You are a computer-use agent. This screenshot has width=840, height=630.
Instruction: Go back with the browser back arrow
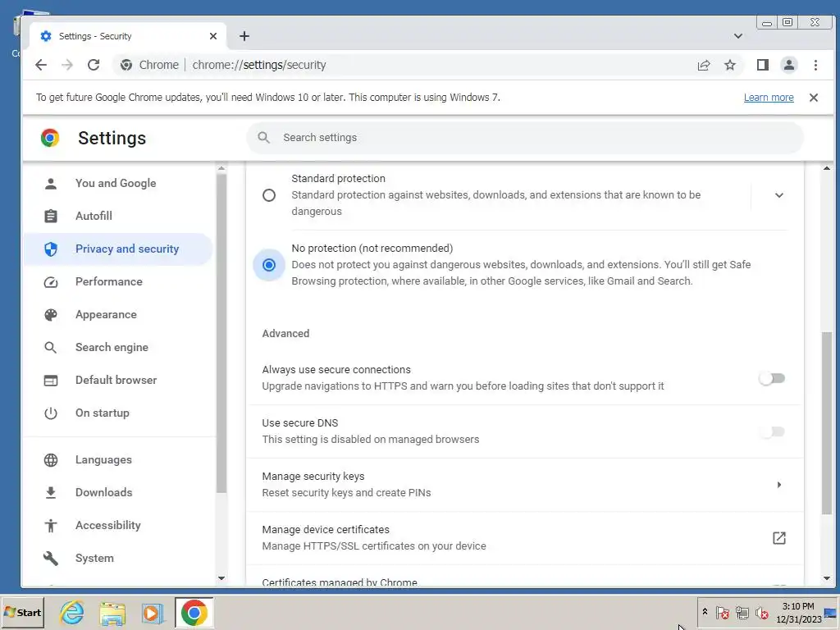coord(41,65)
